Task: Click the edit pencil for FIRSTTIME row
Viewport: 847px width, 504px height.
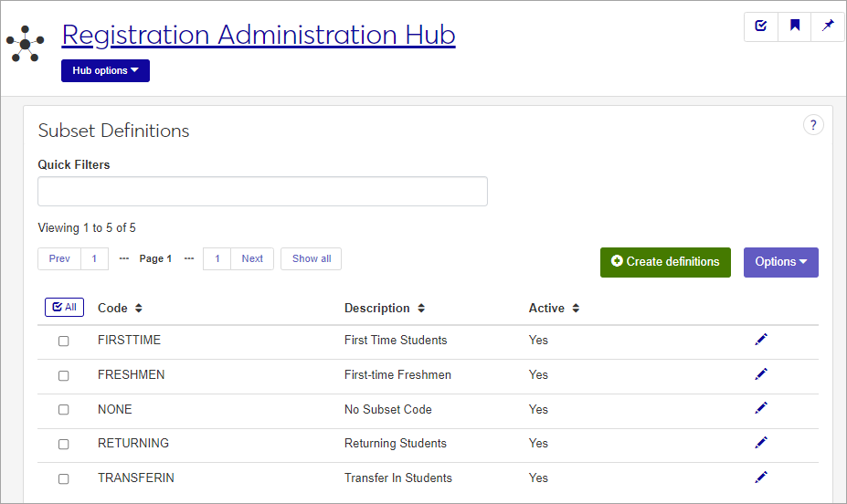Action: [x=761, y=340]
